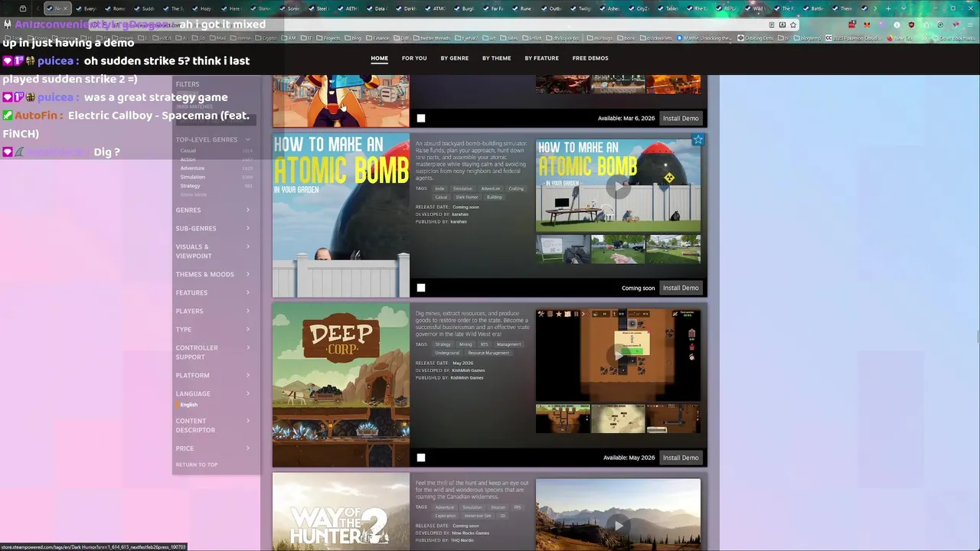Click the Indie tag on Atomic Bomb
The image size is (980, 551).
[x=439, y=188]
